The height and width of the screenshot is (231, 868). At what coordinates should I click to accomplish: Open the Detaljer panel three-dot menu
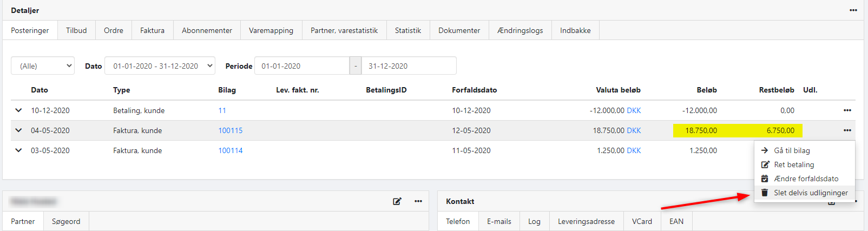tap(853, 10)
